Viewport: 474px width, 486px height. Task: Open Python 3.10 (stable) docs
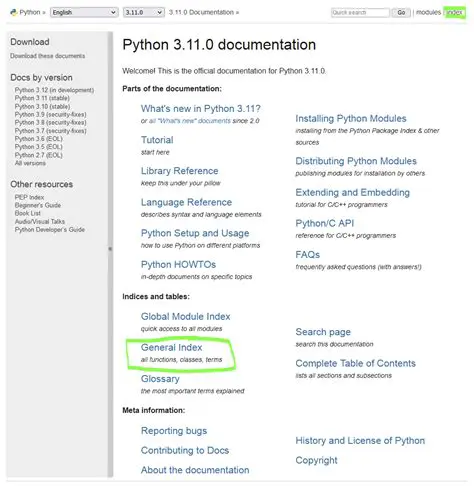(x=42, y=106)
